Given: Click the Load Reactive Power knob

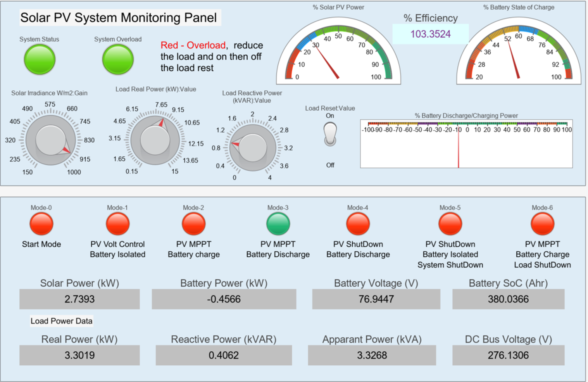Looking at the screenshot, I should pos(252,148).
